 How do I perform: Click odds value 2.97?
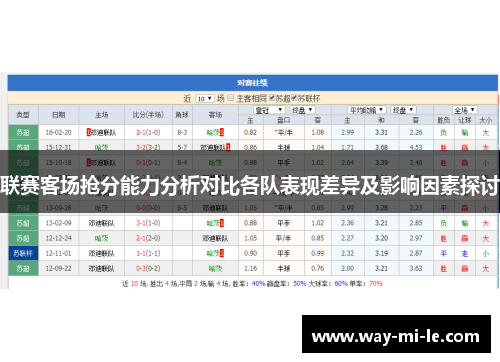(416, 238)
